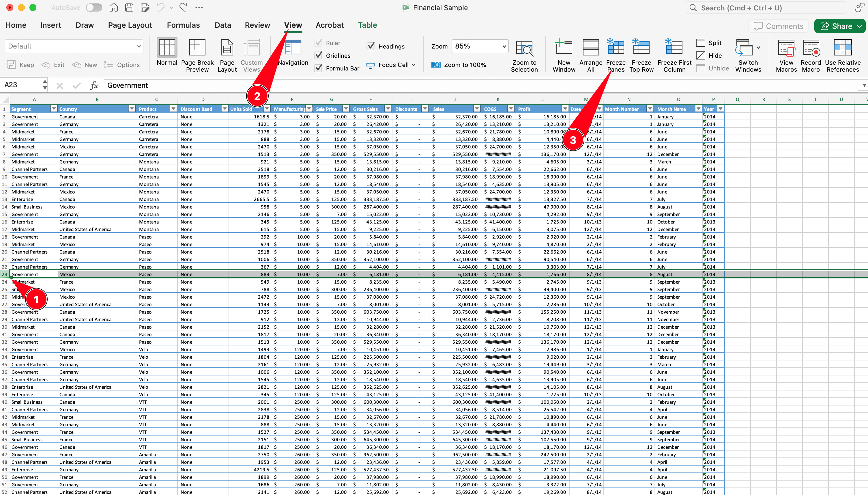Click the Redo arrow icon
Screen dimensions: 868x495
[183, 8]
